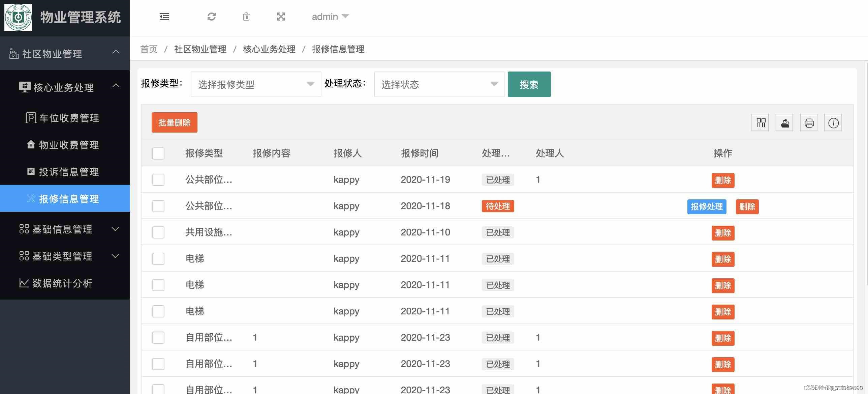Refresh the current page

[x=211, y=16]
